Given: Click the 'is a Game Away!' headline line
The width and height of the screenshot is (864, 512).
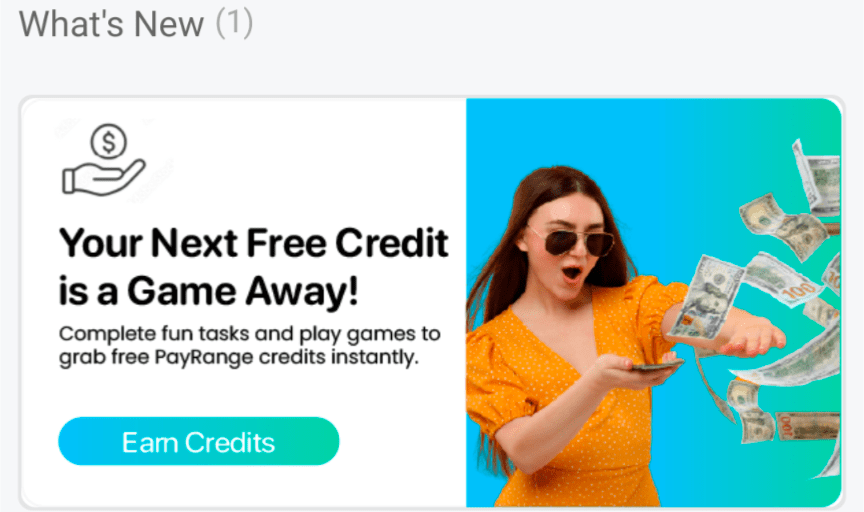Looking at the screenshot, I should pyautogui.click(x=209, y=291).
